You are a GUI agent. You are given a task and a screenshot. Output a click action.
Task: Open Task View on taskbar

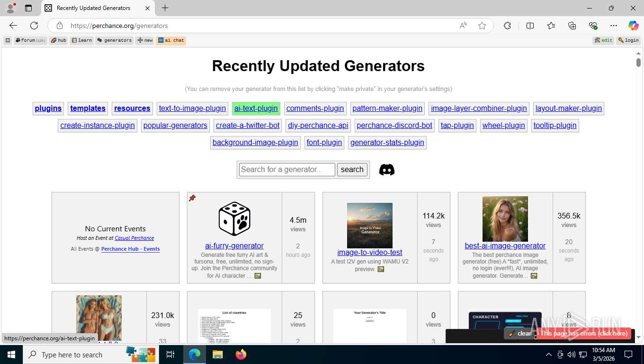170,355
